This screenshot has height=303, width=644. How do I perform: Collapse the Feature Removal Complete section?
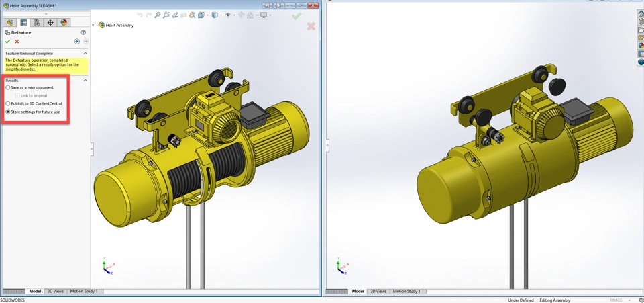pos(85,54)
